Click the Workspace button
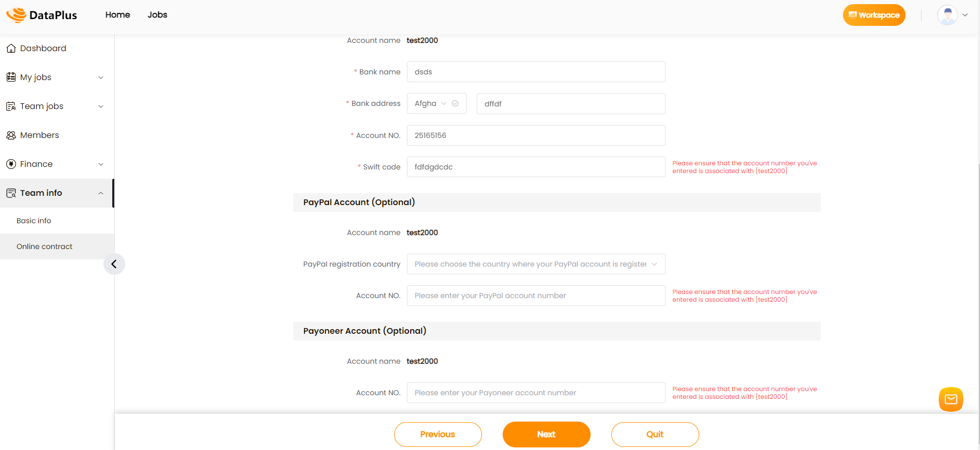The width and height of the screenshot is (980, 450). click(874, 15)
